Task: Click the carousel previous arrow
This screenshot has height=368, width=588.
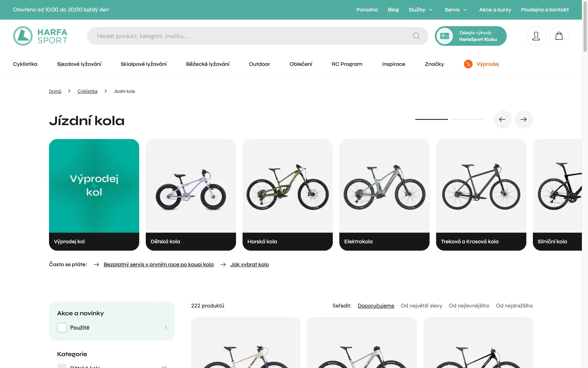Action: pyautogui.click(x=502, y=119)
